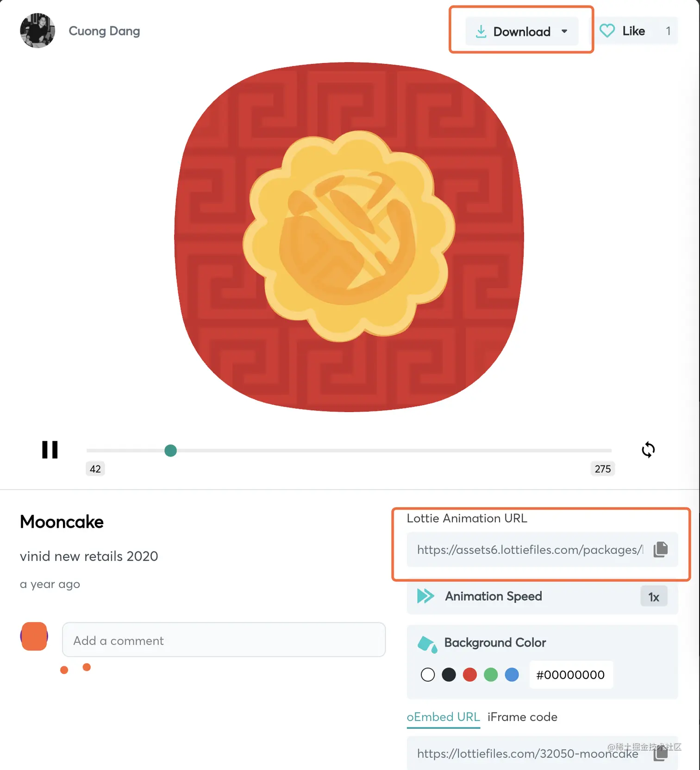Click the Background Color paint bucket icon
This screenshot has width=700, height=770.
pos(427,644)
